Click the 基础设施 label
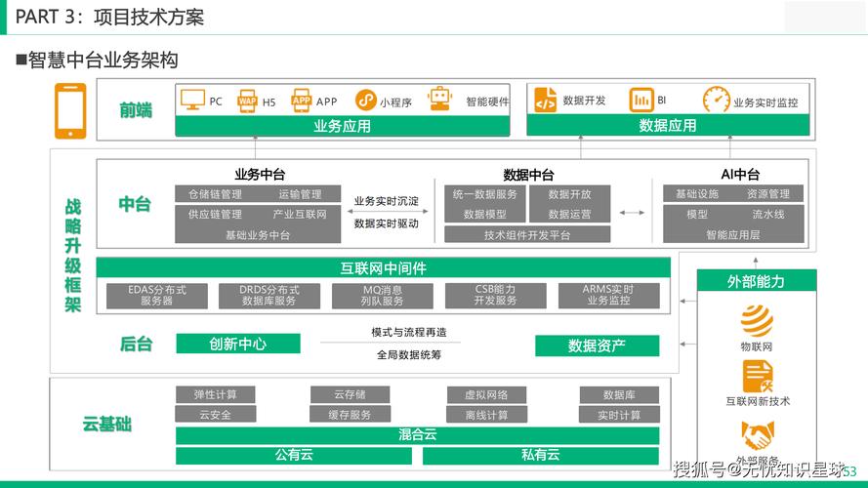The height and width of the screenshot is (488, 868). (x=697, y=193)
